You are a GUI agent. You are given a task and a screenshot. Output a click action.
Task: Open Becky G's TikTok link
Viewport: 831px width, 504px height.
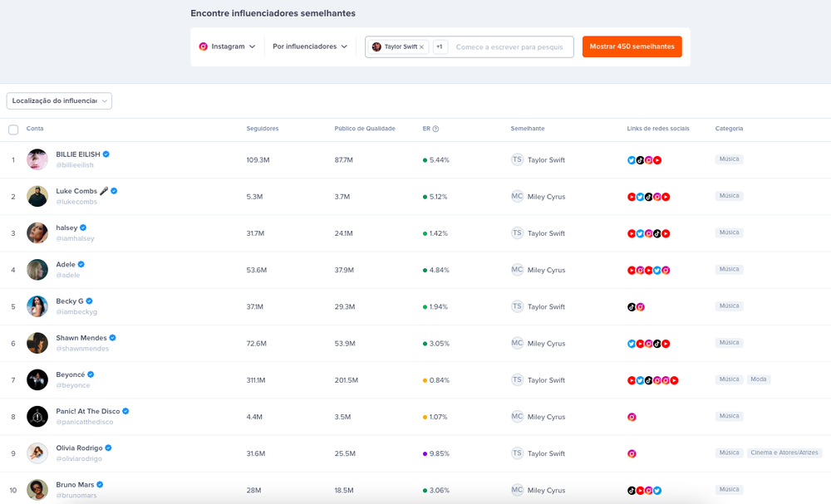click(632, 307)
